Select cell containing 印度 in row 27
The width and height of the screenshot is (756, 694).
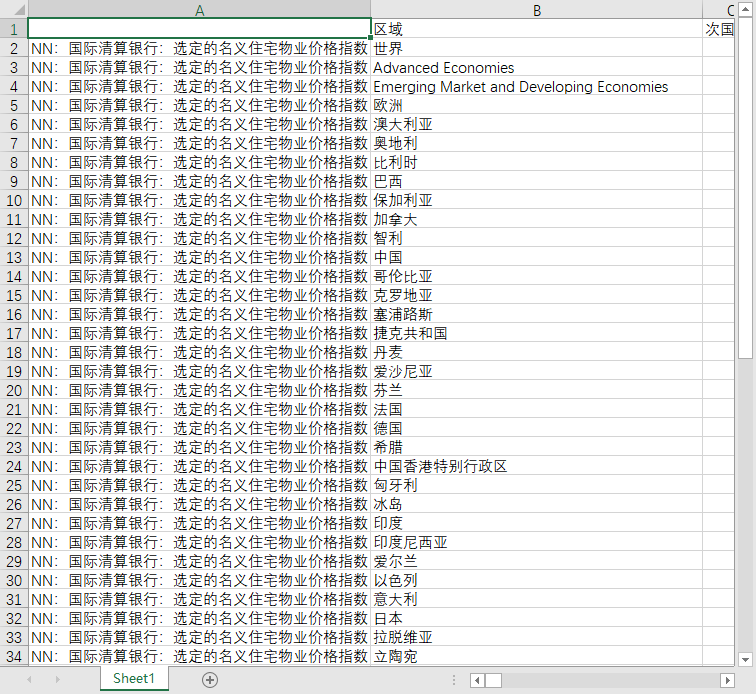point(537,523)
